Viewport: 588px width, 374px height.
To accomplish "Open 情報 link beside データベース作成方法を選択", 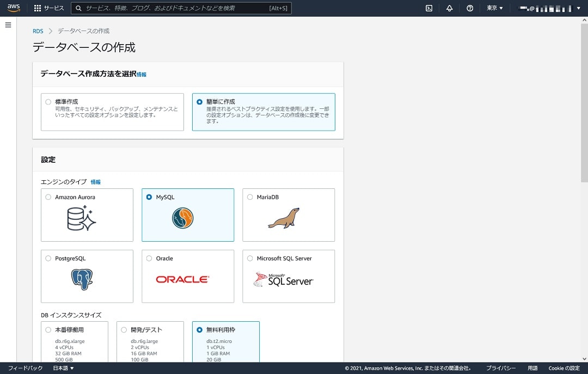I will [x=142, y=74].
